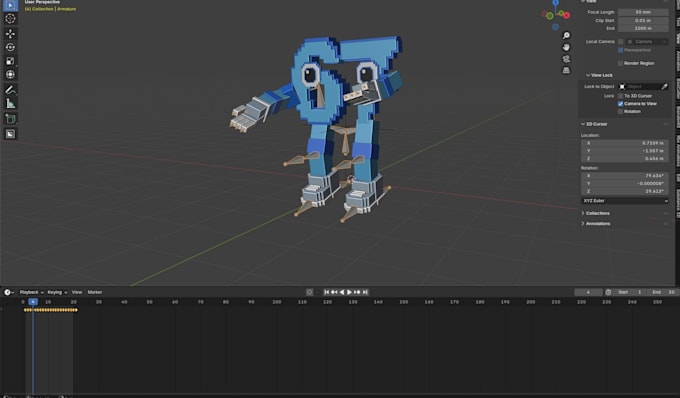680x398 pixels.
Task: Select the Measure tool
Action: click(x=10, y=104)
